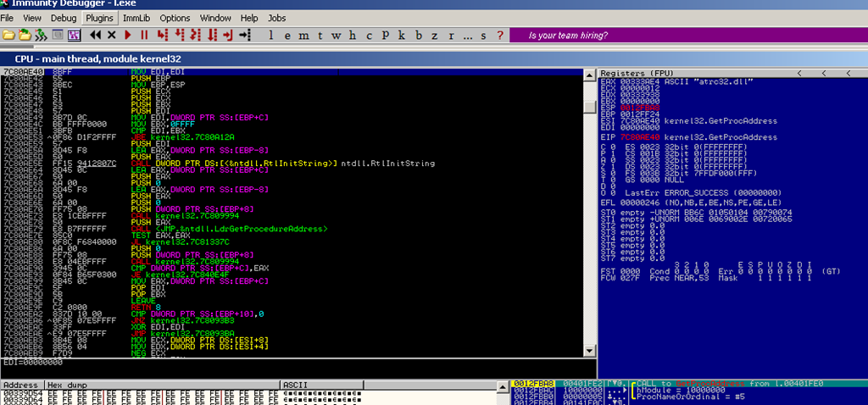Open the memory map with the 'm' button
Screen dimensions: 868x405
[305, 35]
